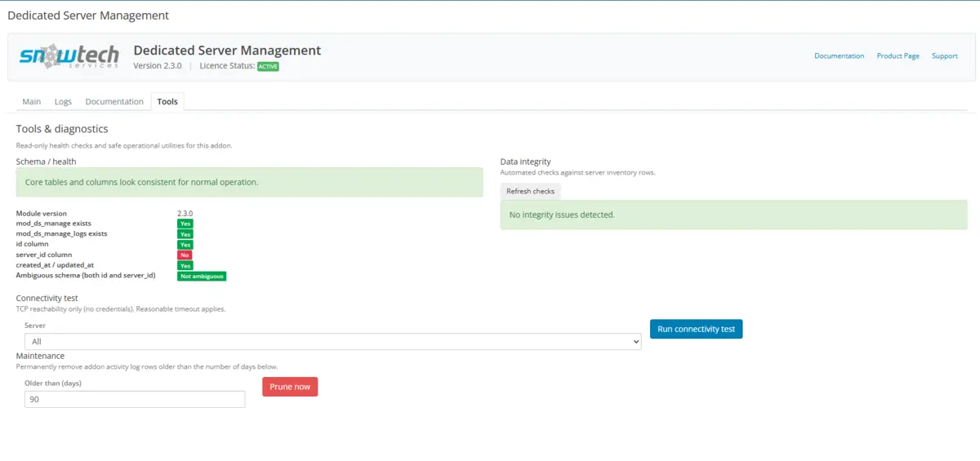This screenshot has width=980, height=461.
Task: Click the Connectivity test heading
Action: [x=47, y=299]
